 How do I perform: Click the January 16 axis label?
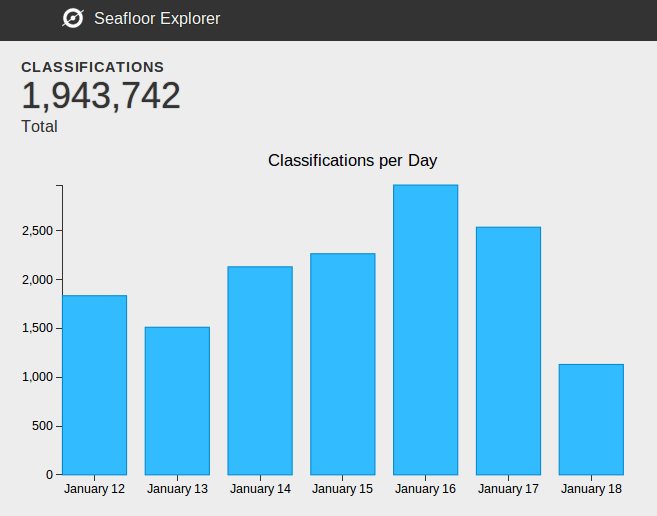[x=425, y=489]
